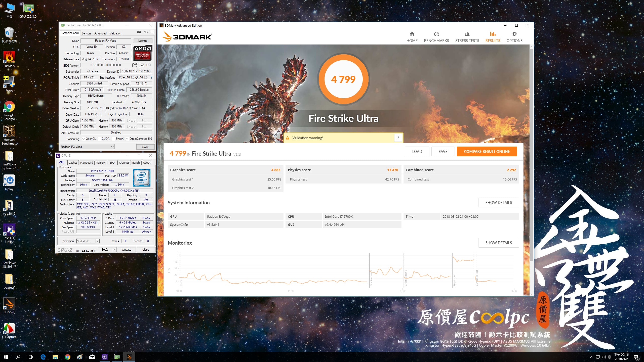Switch to CPU-Z SPD tab
The image size is (644, 362).
tap(112, 163)
